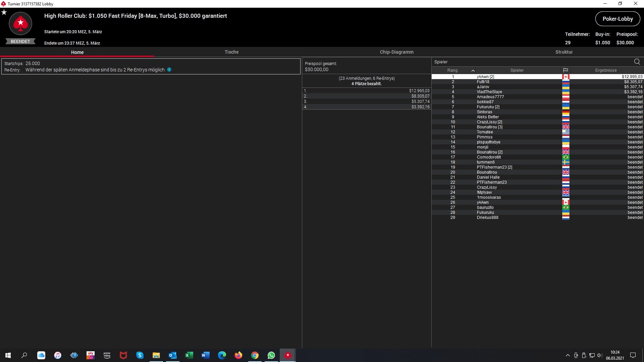Sort by Ergebnisse column header
The height and width of the screenshot is (362, 644).
(x=606, y=70)
